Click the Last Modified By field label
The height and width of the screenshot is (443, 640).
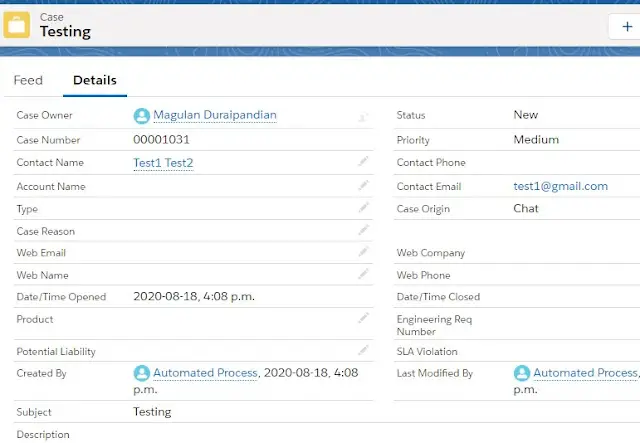click(435, 373)
